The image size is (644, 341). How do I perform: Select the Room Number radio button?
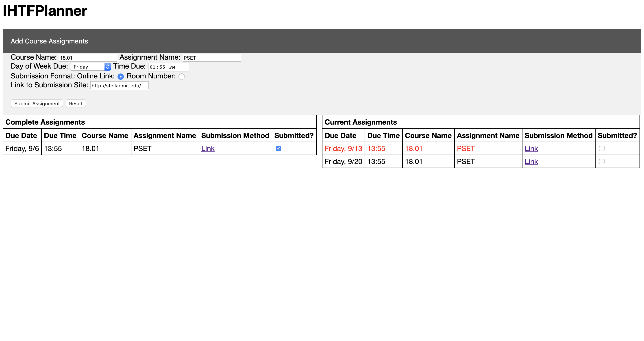[x=182, y=77]
